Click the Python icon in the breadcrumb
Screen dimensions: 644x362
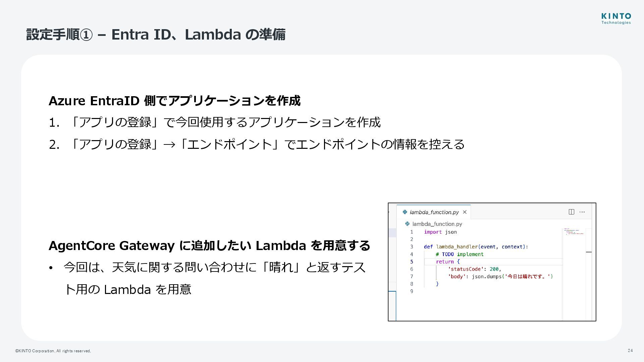[x=407, y=224]
